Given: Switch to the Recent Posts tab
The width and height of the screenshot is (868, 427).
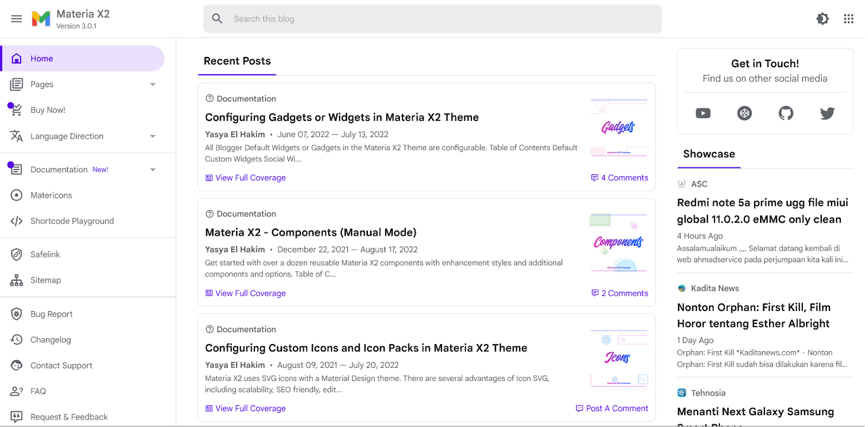Looking at the screenshot, I should (x=237, y=61).
